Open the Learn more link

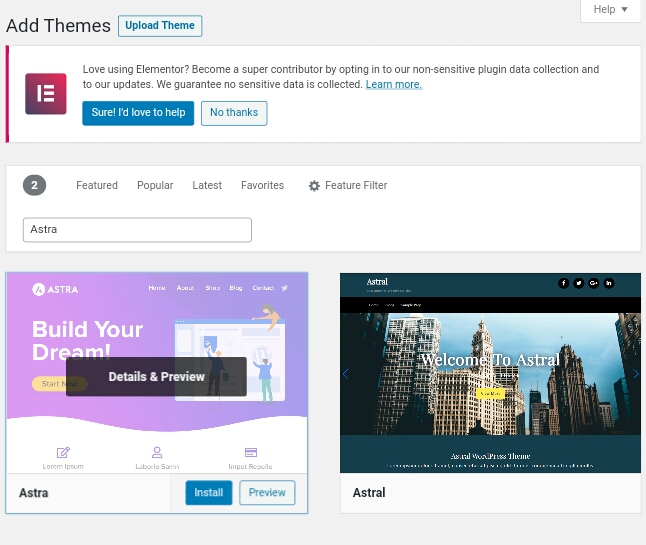[x=393, y=84]
